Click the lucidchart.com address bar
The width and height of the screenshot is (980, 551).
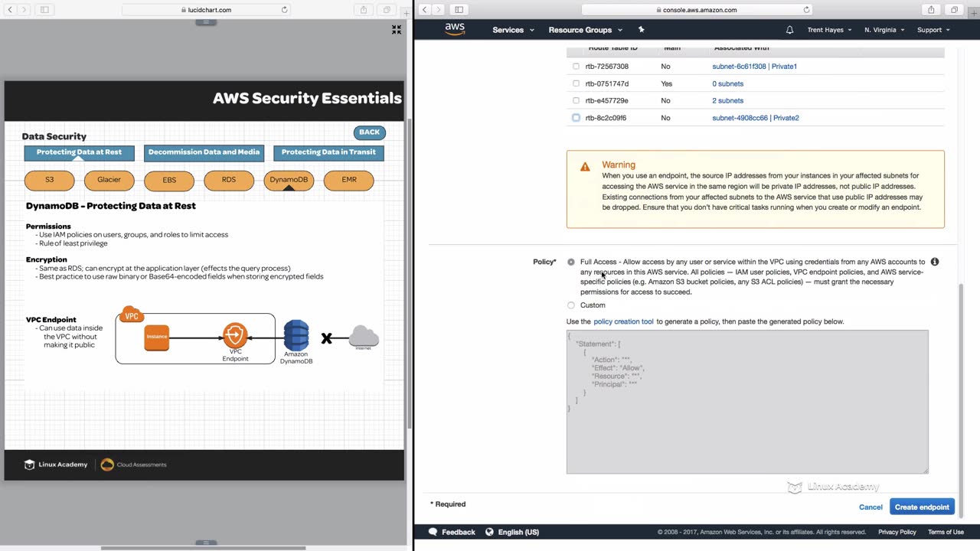click(x=207, y=10)
